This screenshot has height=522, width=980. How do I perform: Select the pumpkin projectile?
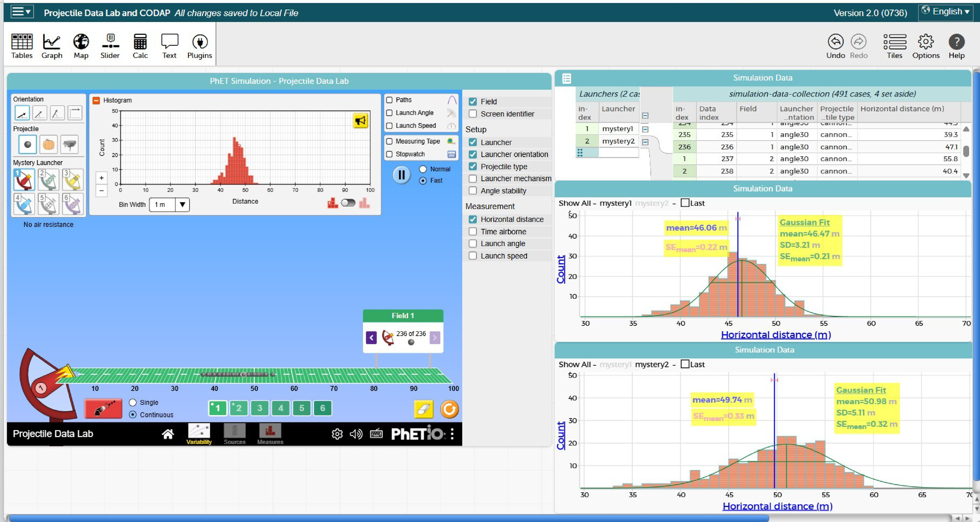(x=48, y=145)
